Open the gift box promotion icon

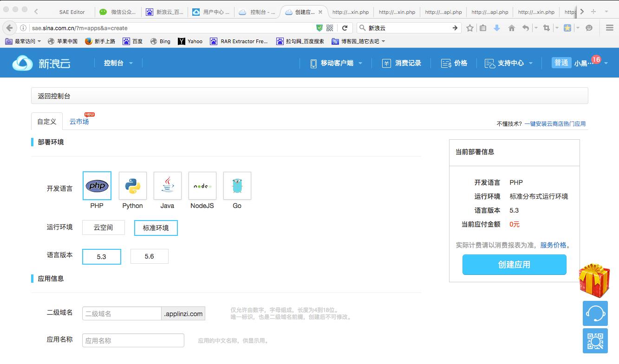[594, 280]
